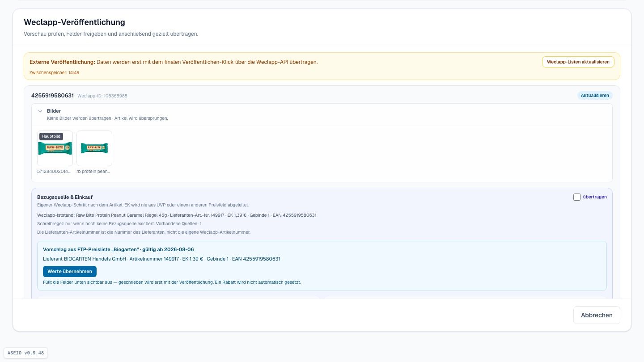Click the Eigener Weclapp-Schritt description line
Screen dimensions: 644x362
[143, 205]
